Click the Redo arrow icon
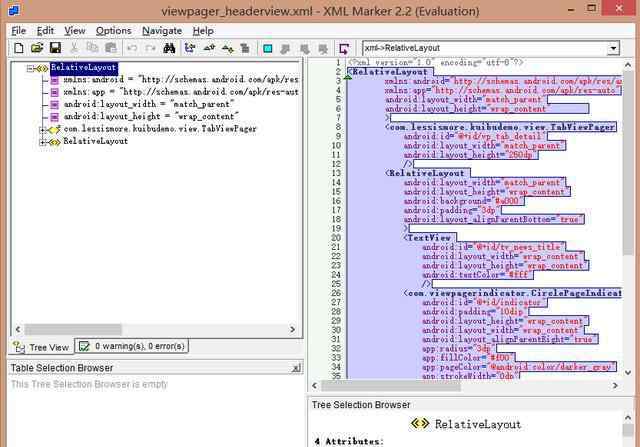The image size is (640, 447). 151,48
